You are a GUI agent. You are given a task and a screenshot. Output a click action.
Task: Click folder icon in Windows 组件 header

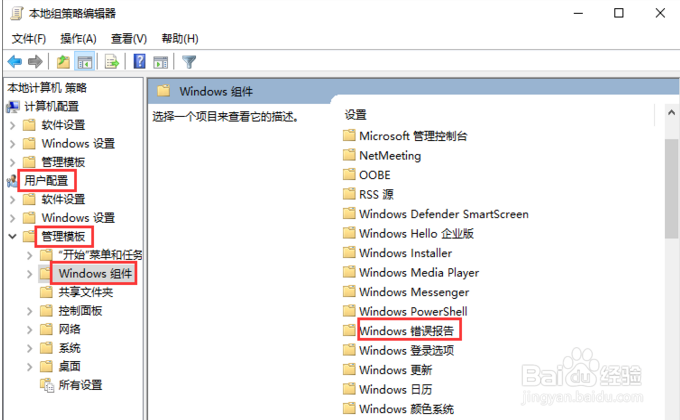[x=163, y=91]
